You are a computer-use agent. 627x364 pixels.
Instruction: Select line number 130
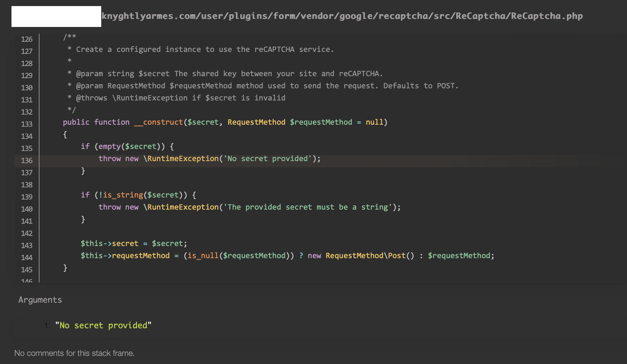tap(27, 88)
